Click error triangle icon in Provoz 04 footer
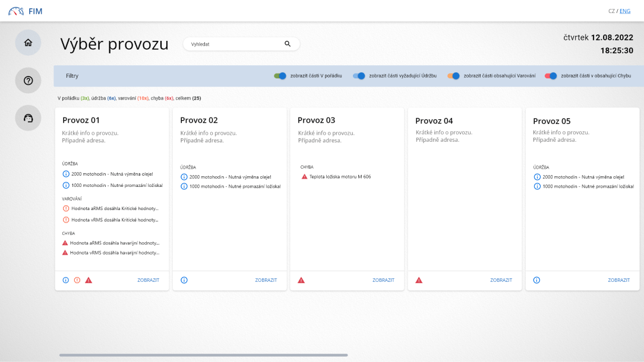644x362 pixels. point(419,280)
